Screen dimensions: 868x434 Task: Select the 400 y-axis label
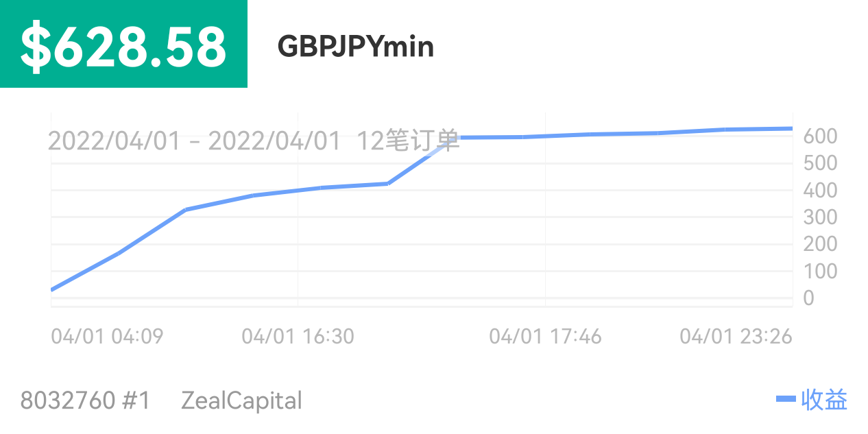820,190
